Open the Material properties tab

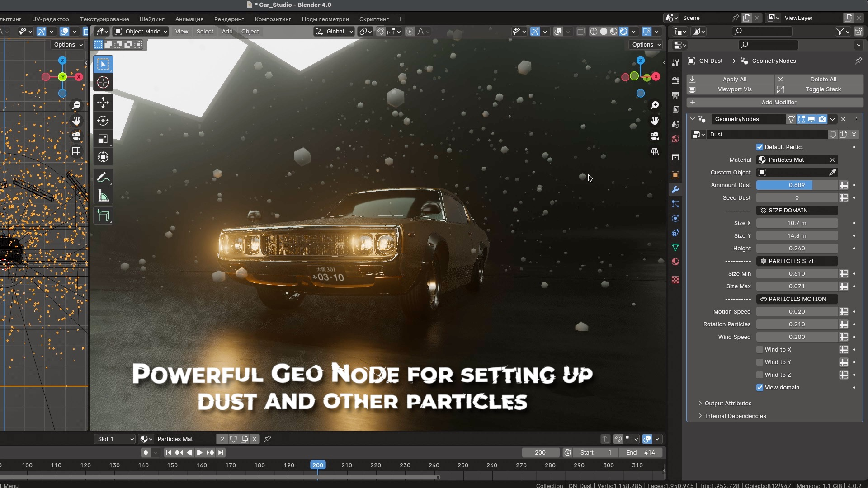point(675,262)
